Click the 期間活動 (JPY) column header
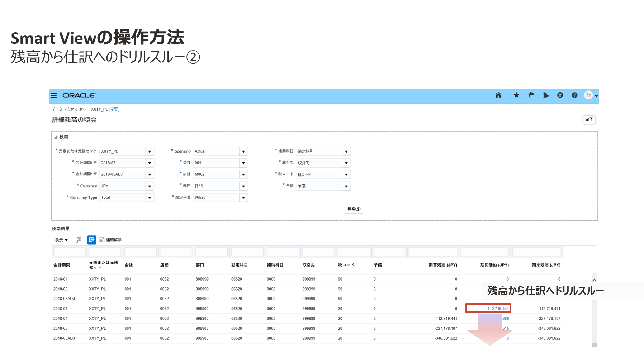644x347 pixels. tap(494, 265)
